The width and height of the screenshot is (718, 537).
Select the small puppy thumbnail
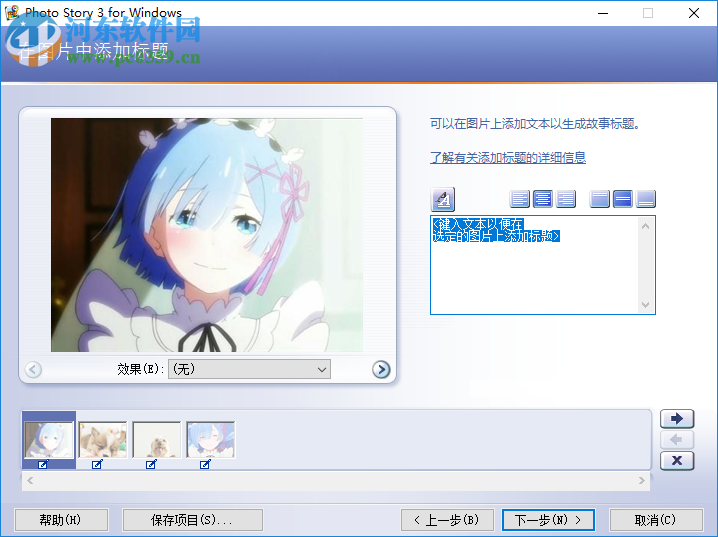pyautogui.click(x=157, y=439)
